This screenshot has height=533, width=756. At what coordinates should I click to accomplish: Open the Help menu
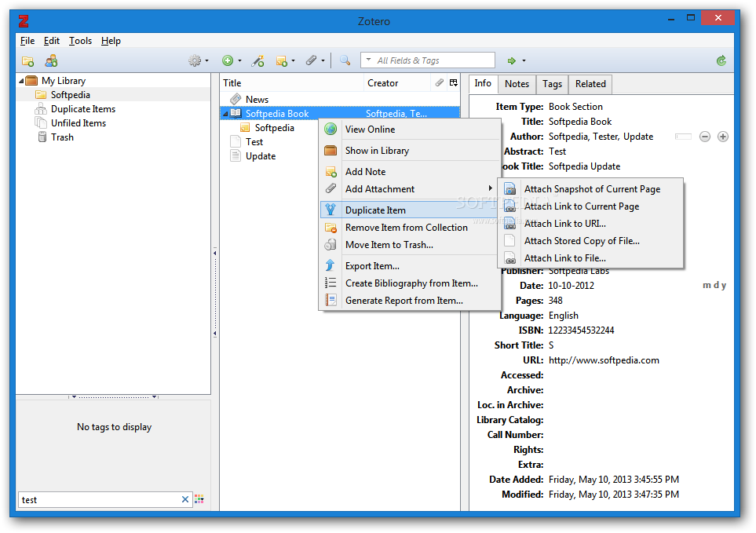111,41
